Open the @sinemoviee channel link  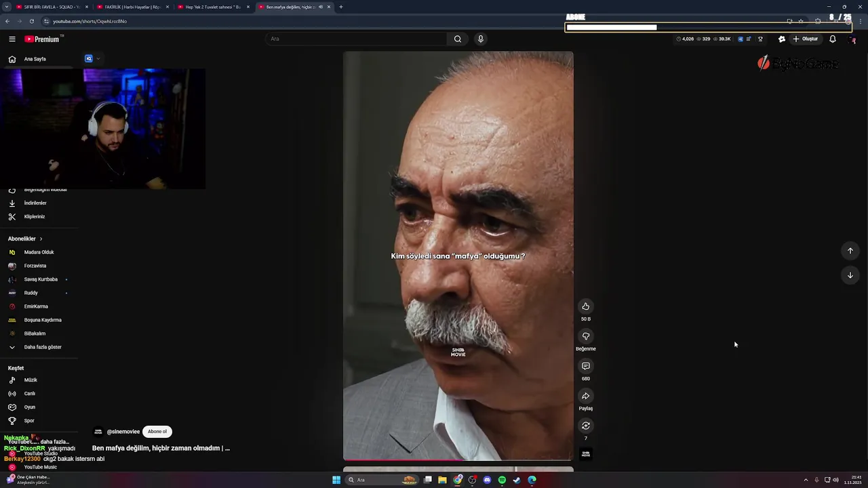click(x=123, y=432)
